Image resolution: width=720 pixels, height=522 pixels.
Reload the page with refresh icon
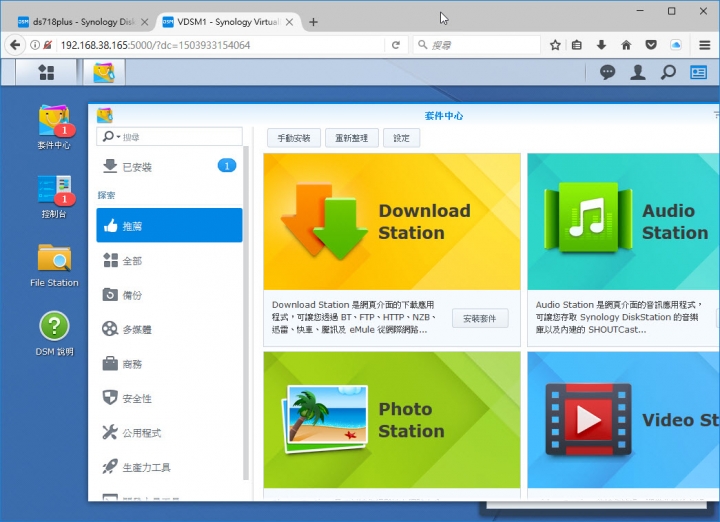(x=396, y=45)
